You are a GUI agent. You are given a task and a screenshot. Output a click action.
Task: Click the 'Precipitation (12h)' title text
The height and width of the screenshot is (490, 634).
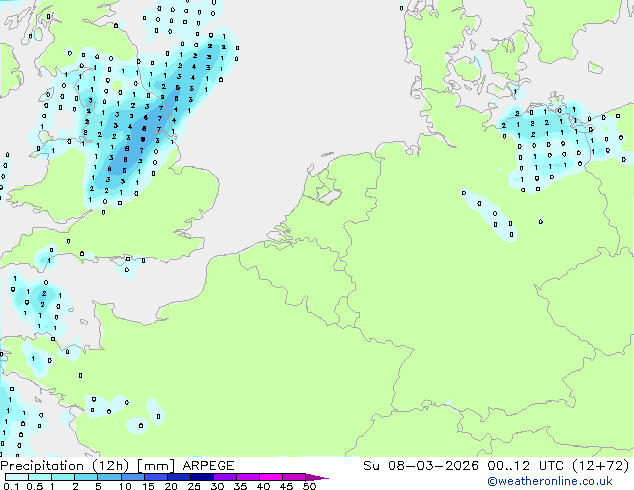65,466
